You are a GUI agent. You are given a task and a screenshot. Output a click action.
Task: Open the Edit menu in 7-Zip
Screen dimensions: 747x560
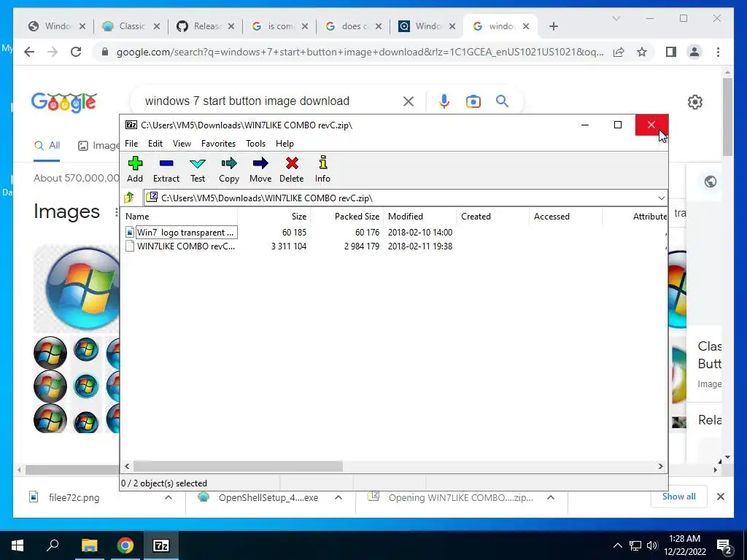pyautogui.click(x=155, y=144)
